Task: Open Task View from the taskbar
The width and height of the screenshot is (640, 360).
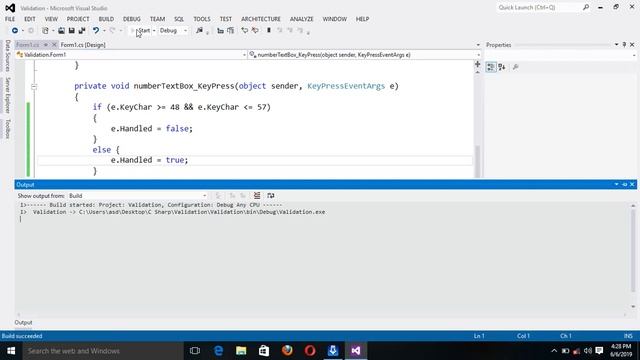Action: (195, 351)
